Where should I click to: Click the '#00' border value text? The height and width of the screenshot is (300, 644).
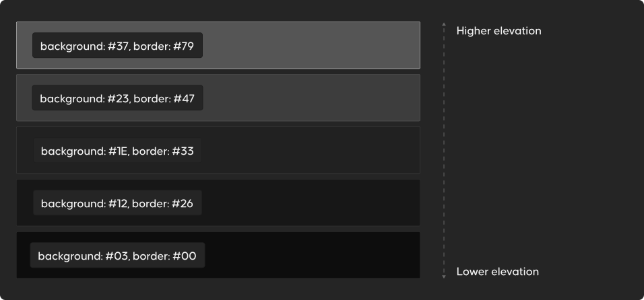184,256
